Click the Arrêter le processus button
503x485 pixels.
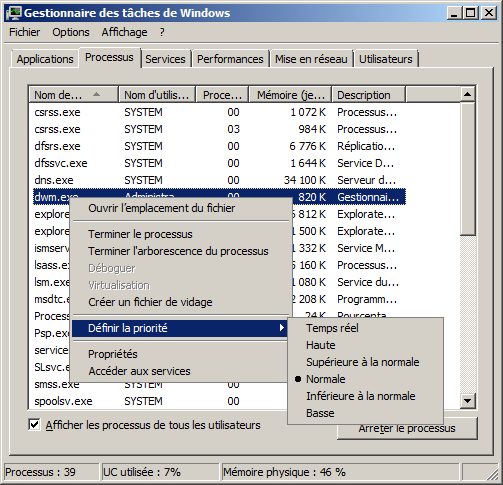click(407, 428)
